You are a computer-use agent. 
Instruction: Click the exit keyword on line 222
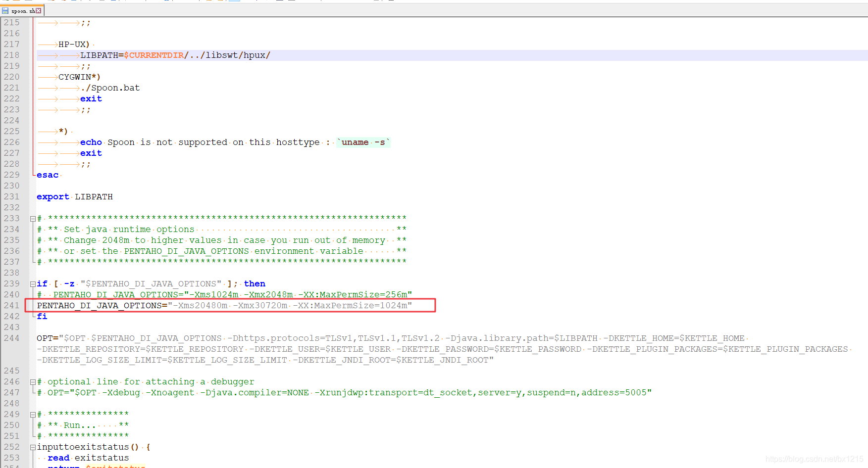click(x=91, y=98)
